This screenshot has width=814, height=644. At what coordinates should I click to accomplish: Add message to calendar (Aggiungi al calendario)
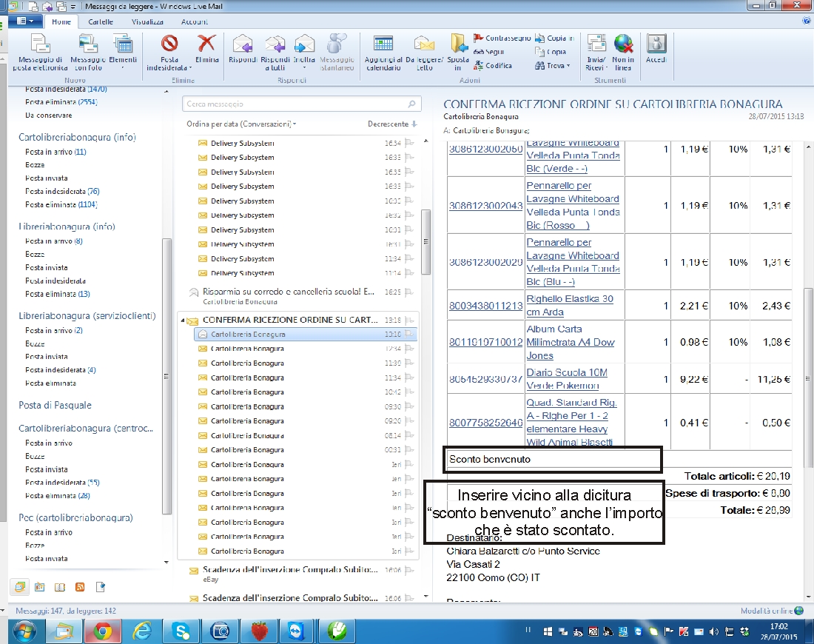click(x=383, y=52)
